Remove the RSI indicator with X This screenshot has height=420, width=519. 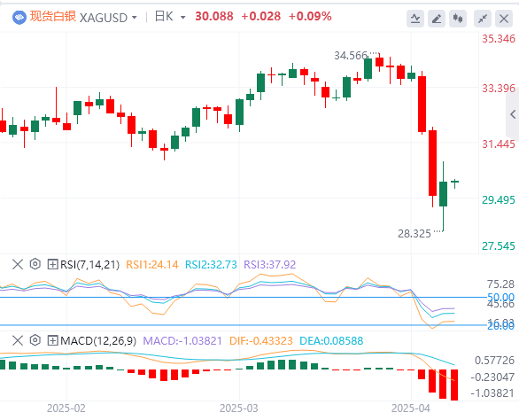tap(18, 265)
